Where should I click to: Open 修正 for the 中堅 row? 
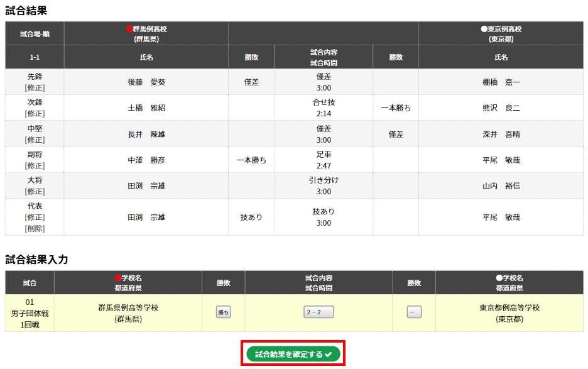[x=35, y=140]
